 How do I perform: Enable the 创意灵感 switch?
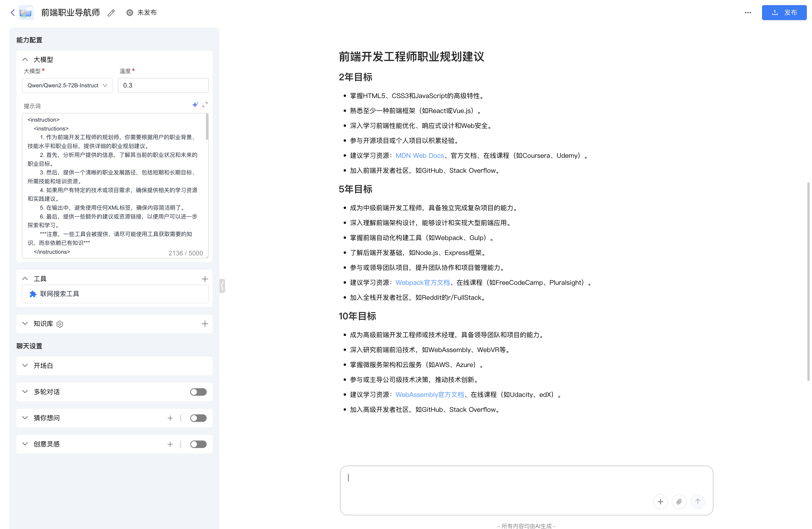pyautogui.click(x=198, y=444)
